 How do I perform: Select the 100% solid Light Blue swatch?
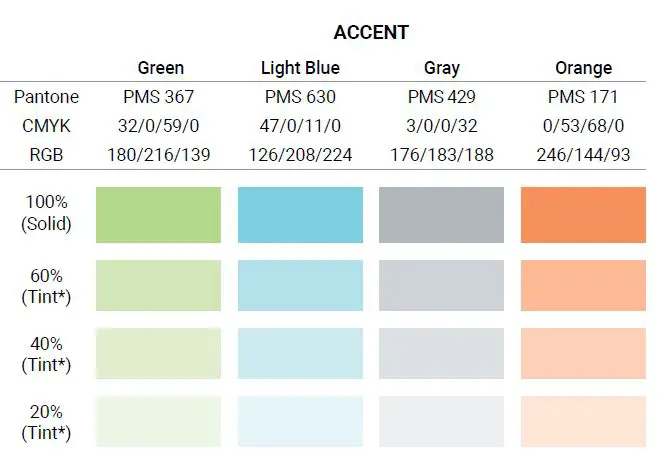tap(300, 214)
